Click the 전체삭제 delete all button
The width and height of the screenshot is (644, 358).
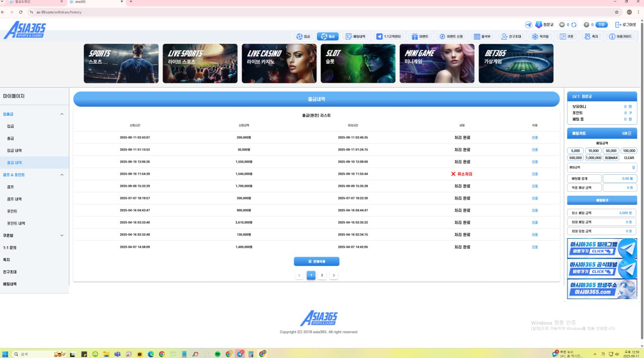[x=316, y=261]
